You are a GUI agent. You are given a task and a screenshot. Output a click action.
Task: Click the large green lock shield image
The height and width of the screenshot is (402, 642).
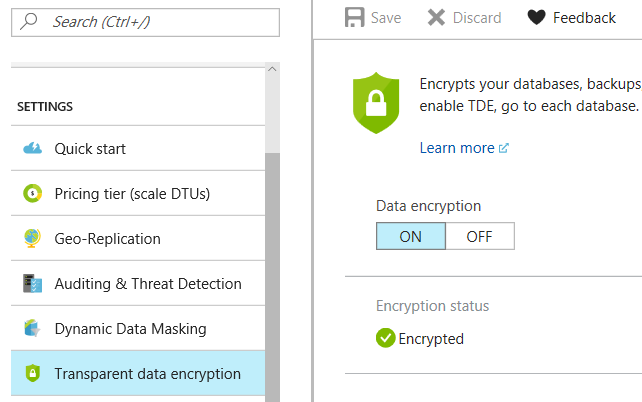click(376, 103)
